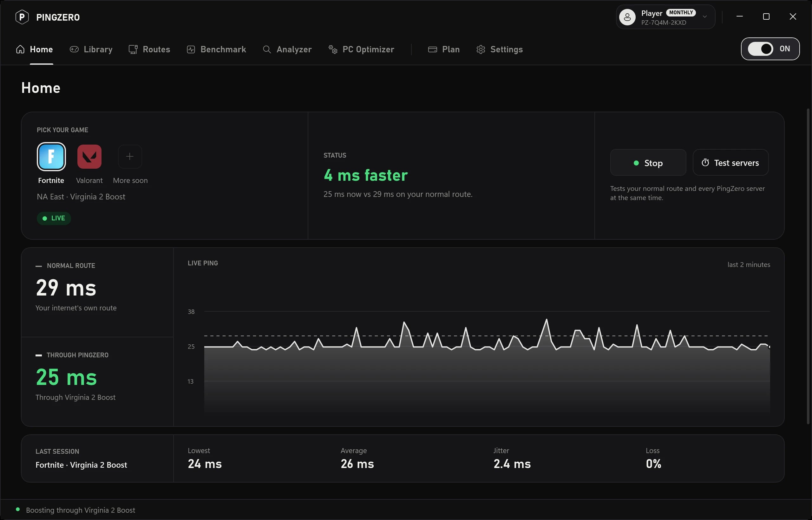This screenshot has height=520, width=812.
Task: Click the 'last 2 minutes' label
Action: (749, 264)
